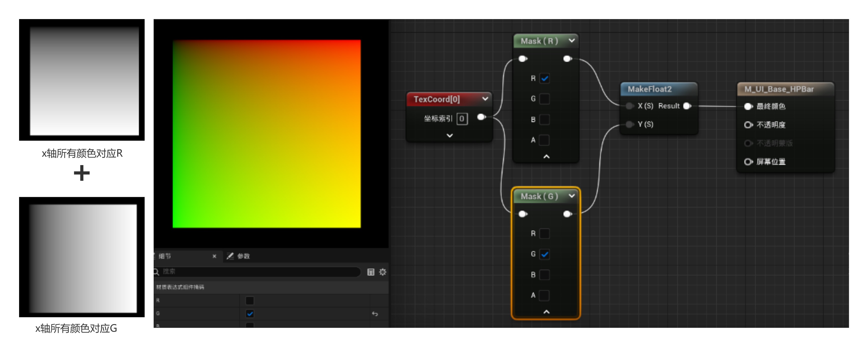Switch to the 细节 tab

point(165,256)
